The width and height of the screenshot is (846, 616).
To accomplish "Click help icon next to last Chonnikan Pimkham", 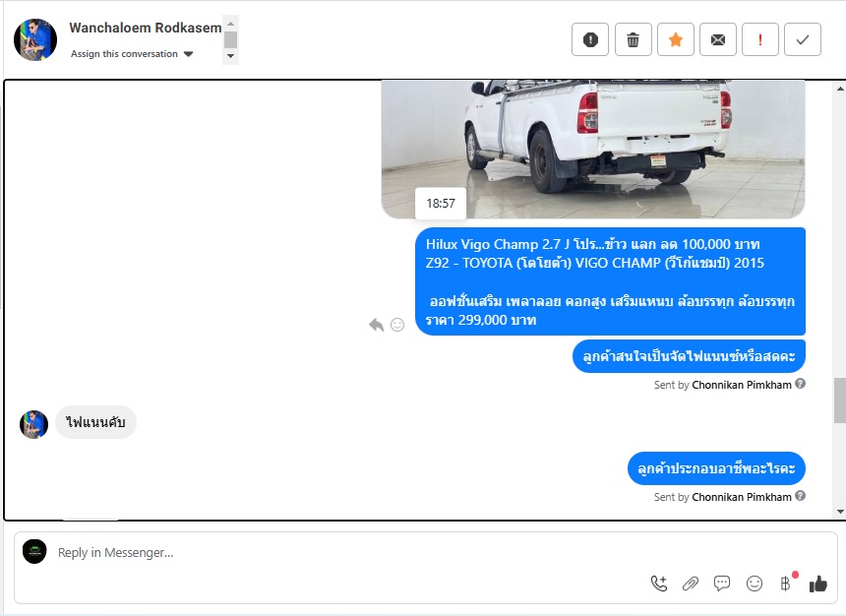I will click(800, 496).
